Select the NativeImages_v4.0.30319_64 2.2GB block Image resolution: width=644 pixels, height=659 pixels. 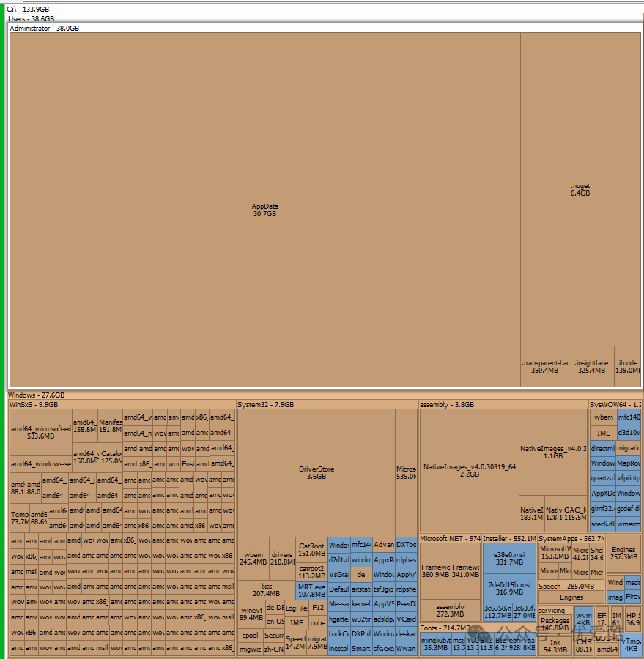click(470, 470)
